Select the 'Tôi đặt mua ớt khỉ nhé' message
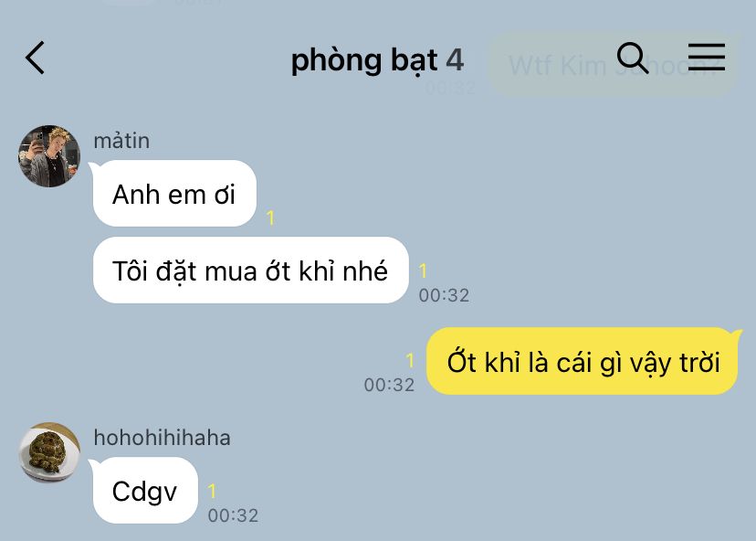 tap(251, 270)
